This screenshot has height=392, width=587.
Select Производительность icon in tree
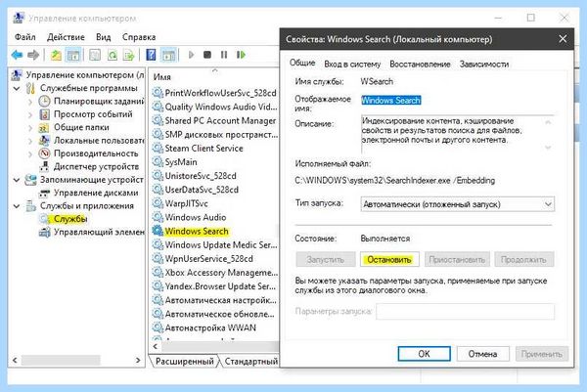(x=44, y=153)
